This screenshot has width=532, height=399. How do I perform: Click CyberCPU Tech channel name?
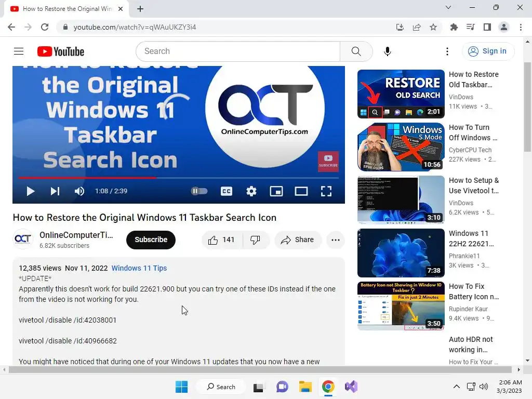pos(470,150)
